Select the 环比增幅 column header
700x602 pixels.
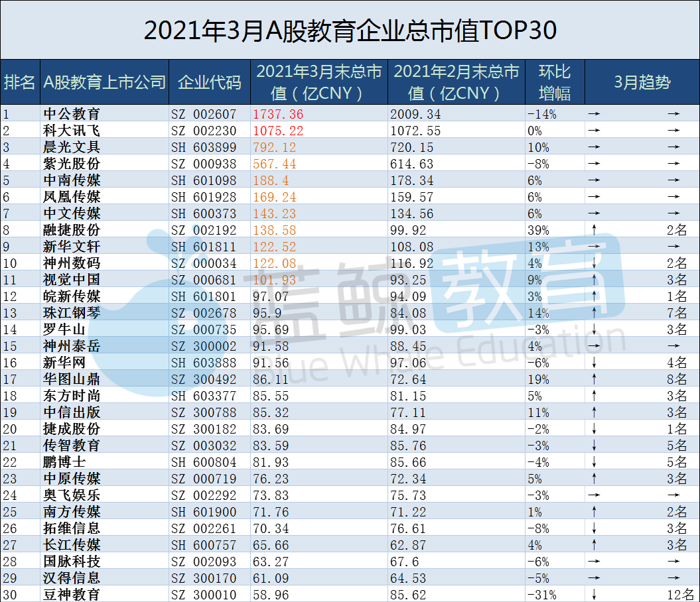(555, 82)
